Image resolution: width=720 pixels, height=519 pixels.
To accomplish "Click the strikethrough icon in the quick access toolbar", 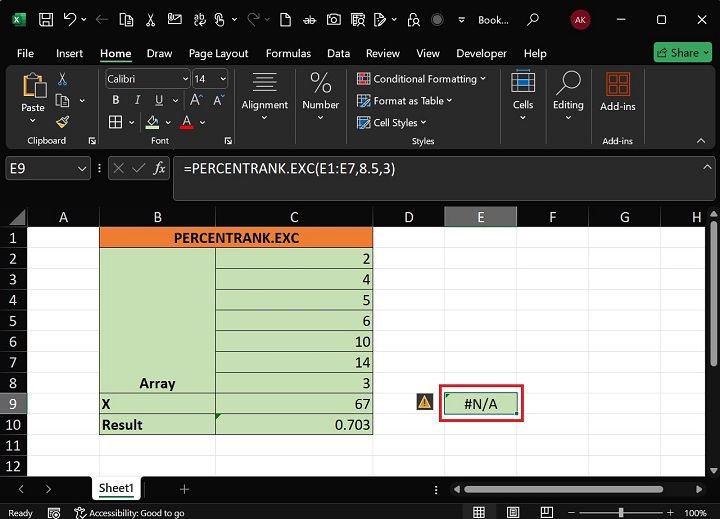I will [x=309, y=20].
